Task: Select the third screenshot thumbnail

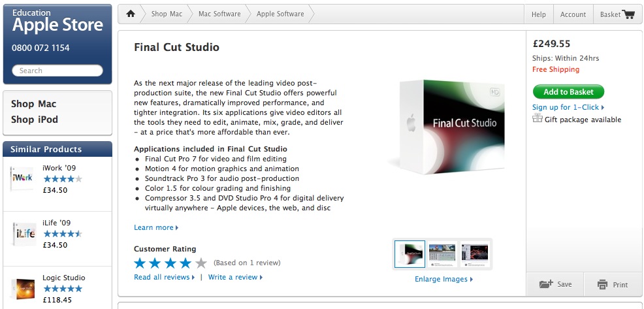Action: click(475, 254)
